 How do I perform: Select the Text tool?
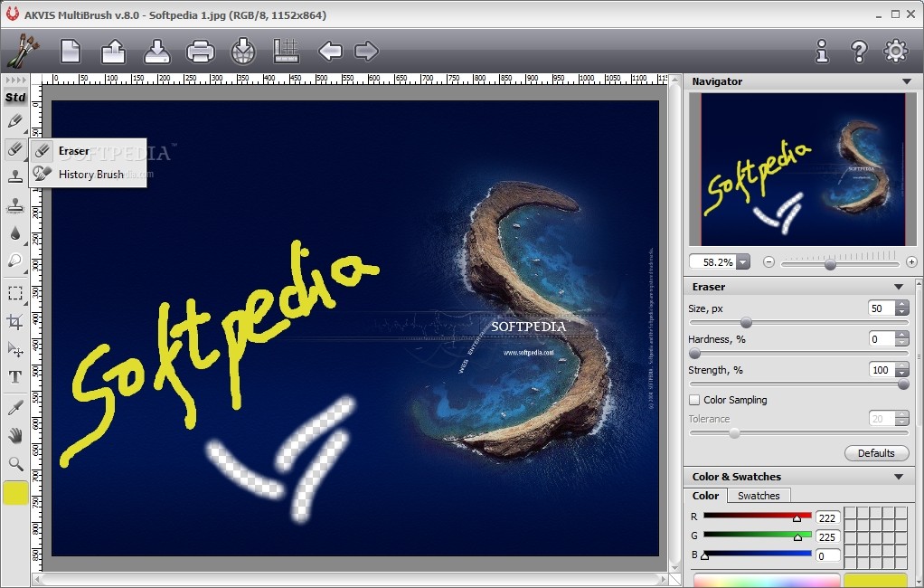(15, 377)
